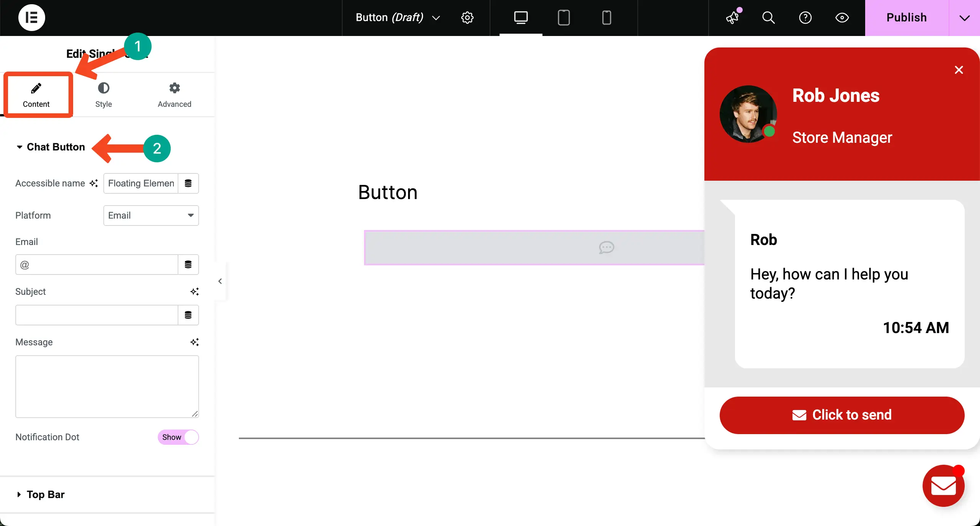Open the Platform dropdown
Image resolution: width=980 pixels, height=526 pixels.
coord(151,216)
